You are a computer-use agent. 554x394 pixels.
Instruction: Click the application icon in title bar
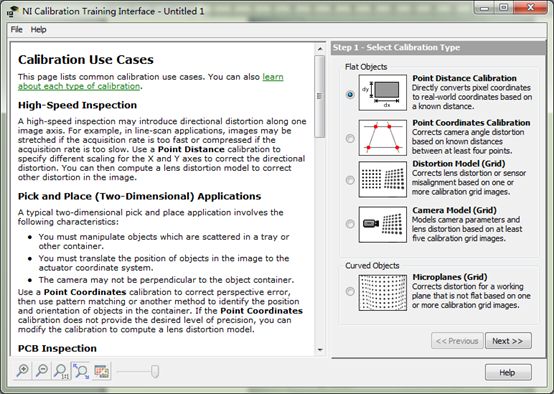(12, 11)
